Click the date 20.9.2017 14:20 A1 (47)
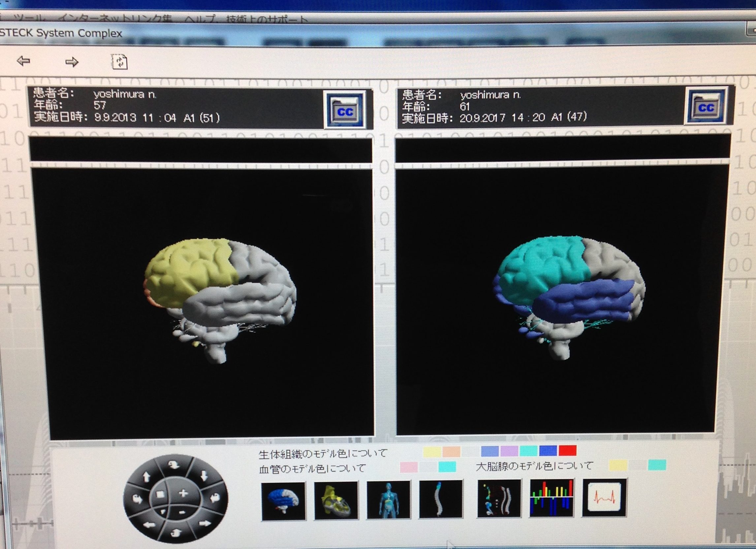This screenshot has height=549, width=756. tap(523, 117)
